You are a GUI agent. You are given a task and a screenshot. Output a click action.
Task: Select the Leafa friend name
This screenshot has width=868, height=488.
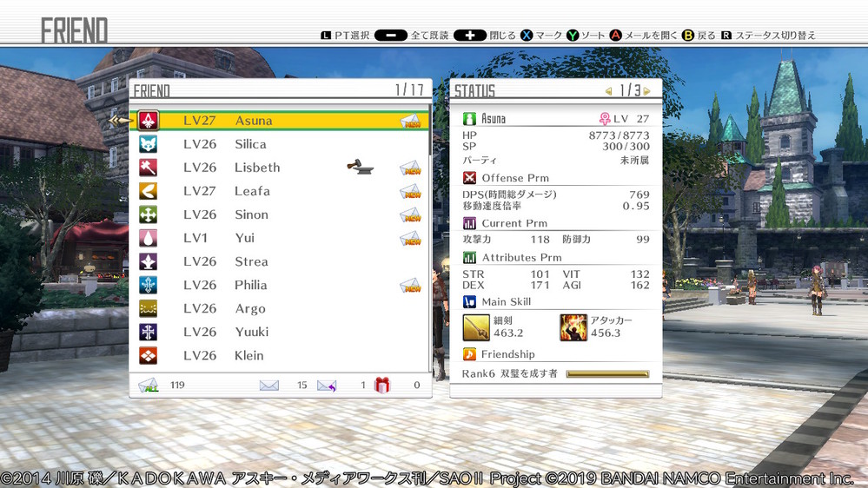click(x=253, y=191)
